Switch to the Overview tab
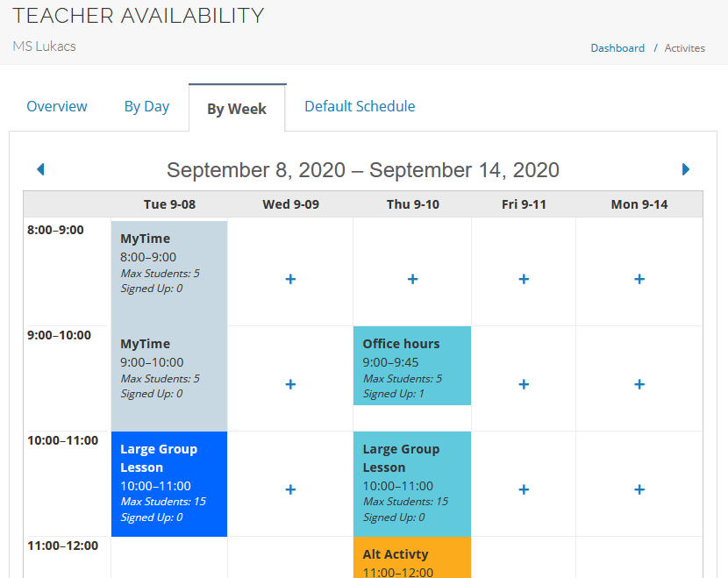The width and height of the screenshot is (728, 578). click(x=57, y=107)
